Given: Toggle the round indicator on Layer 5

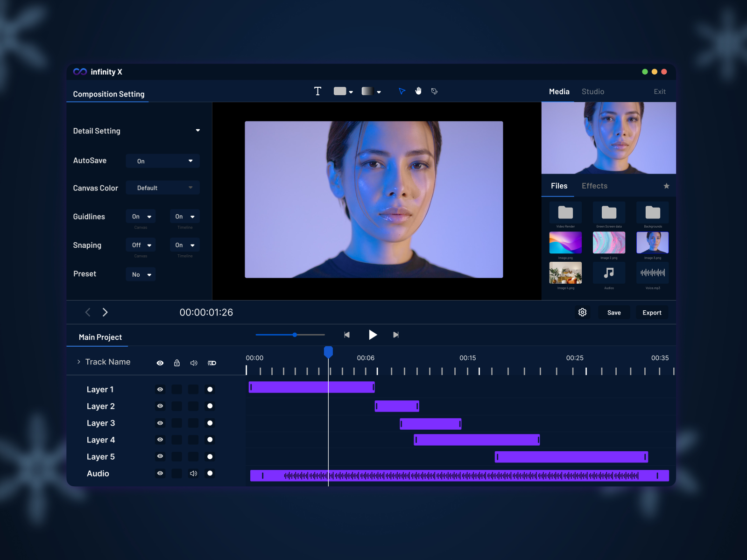Looking at the screenshot, I should 210,456.
